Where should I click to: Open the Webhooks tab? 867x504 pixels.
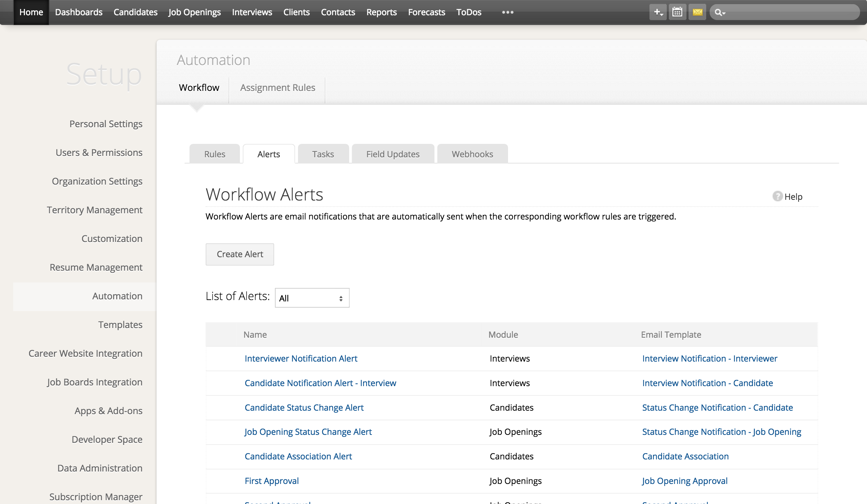coord(472,154)
